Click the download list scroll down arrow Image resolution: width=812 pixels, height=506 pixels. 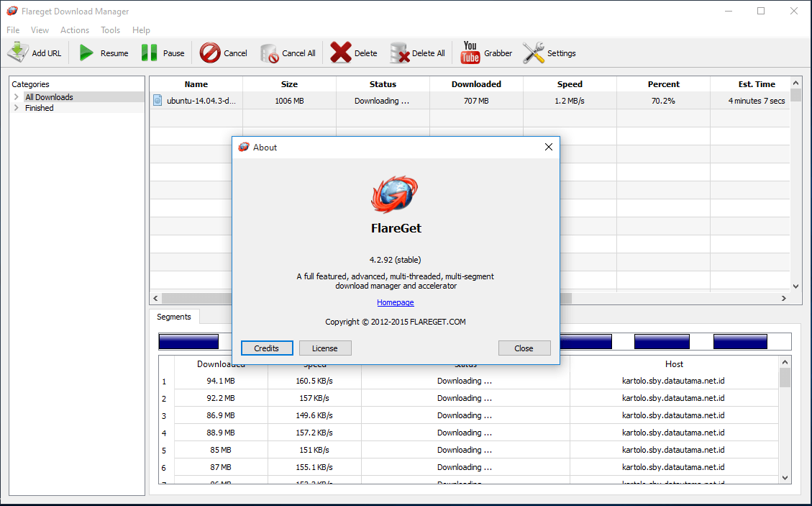[796, 286]
